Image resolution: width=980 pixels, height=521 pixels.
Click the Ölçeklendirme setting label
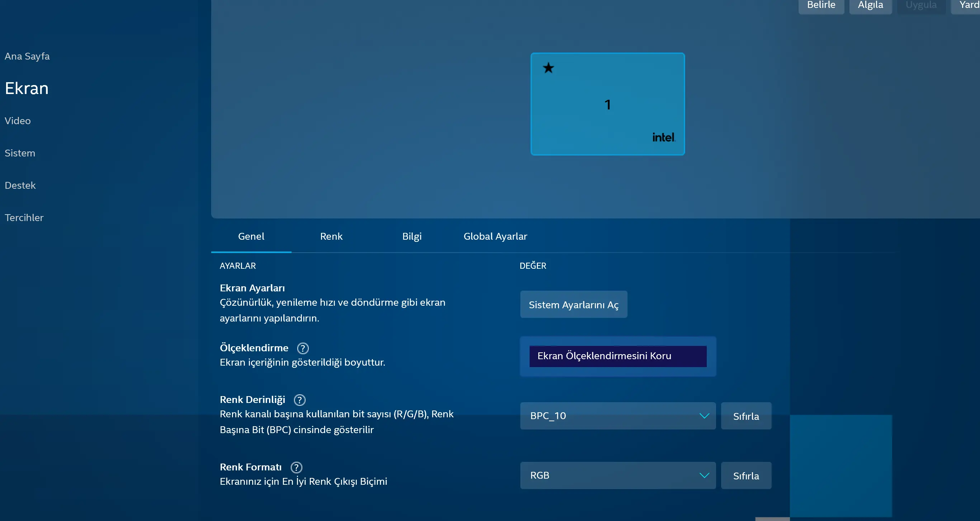point(254,348)
